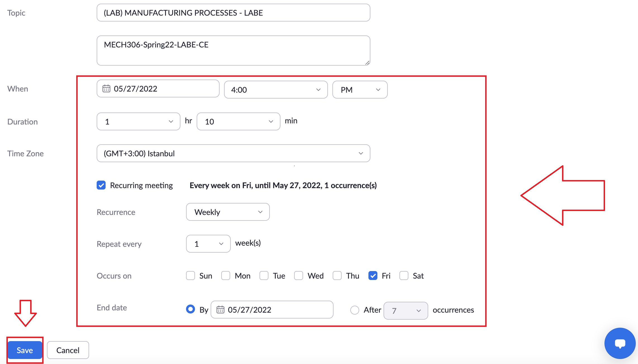638x364 pixels.
Task: Open the duration hours dropdown
Action: [138, 121]
